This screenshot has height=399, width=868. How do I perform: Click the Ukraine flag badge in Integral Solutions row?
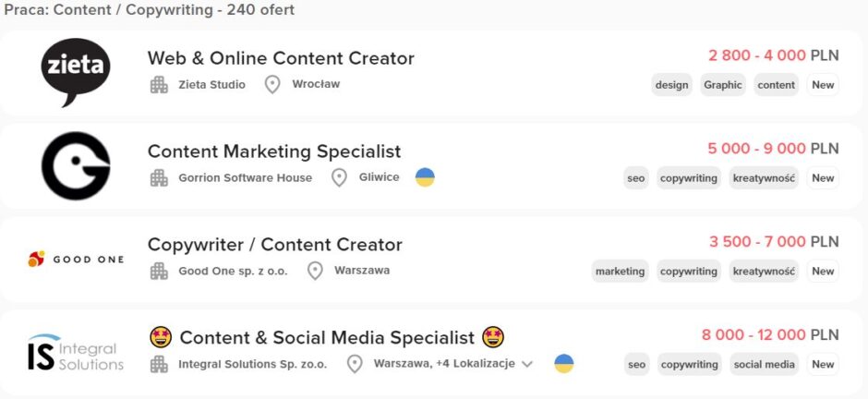pos(564,364)
